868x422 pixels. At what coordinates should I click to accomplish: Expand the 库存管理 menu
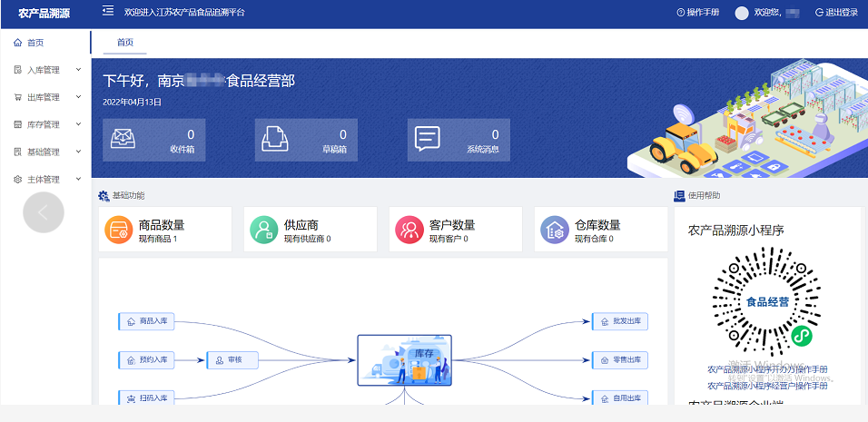[45, 124]
